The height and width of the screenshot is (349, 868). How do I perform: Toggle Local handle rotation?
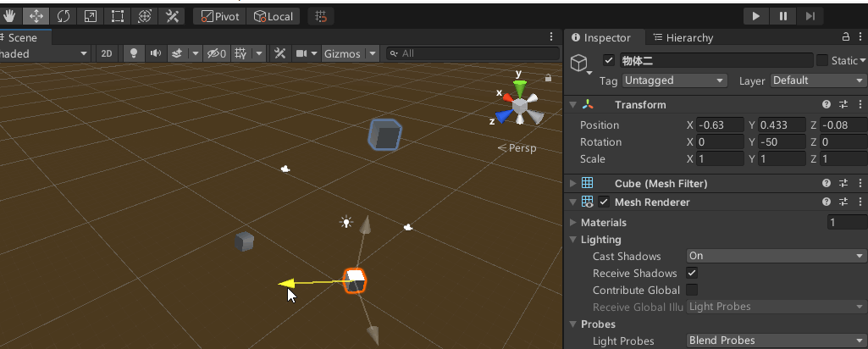tap(273, 16)
